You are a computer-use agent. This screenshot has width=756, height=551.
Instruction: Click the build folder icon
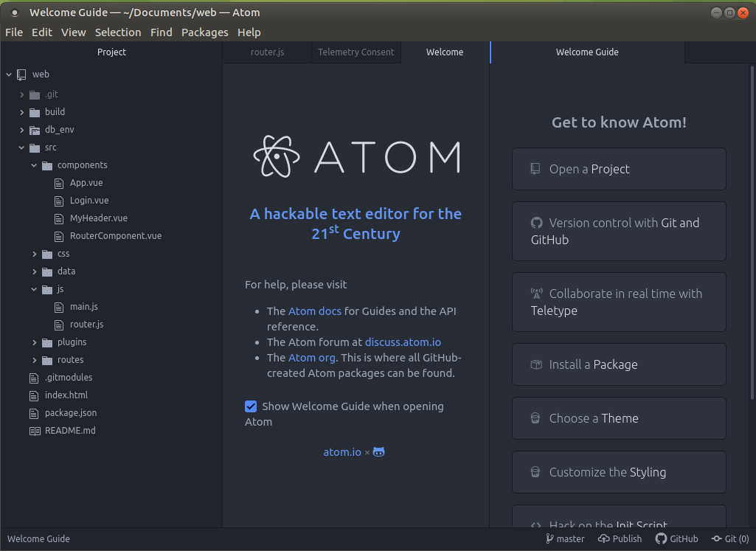tap(35, 112)
